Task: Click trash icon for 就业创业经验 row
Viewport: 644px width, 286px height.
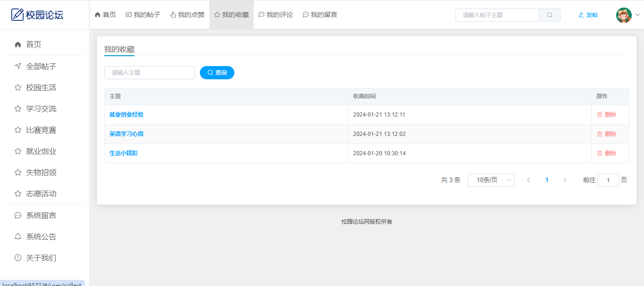Action: [600, 115]
